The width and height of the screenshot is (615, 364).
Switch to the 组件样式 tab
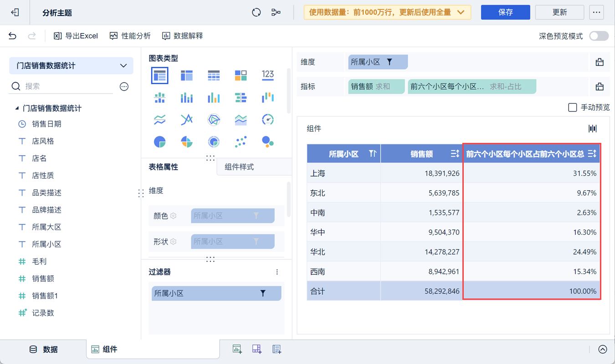pyautogui.click(x=239, y=167)
